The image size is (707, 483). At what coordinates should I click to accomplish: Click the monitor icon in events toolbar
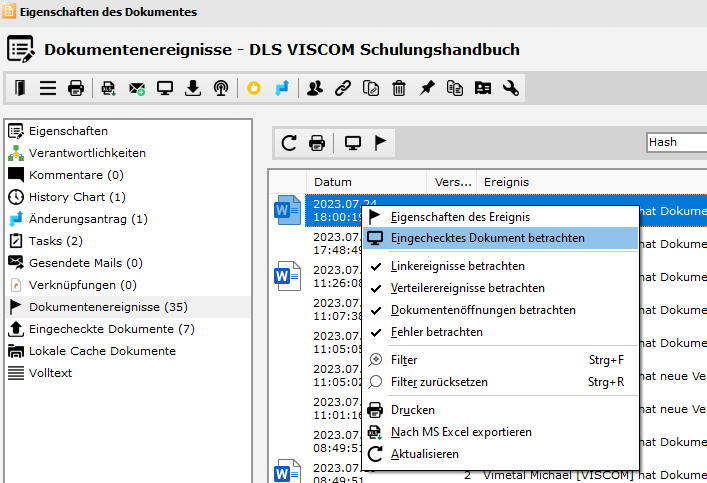[353, 143]
